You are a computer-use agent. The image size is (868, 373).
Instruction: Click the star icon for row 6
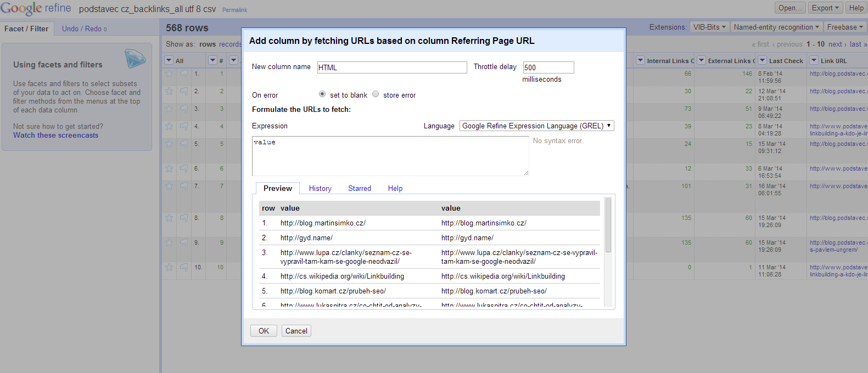tap(169, 168)
